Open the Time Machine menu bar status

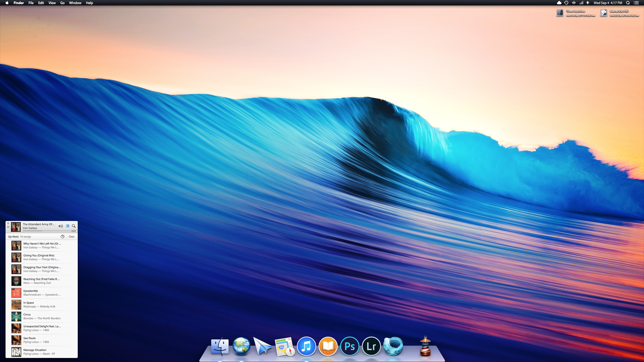point(566,3)
